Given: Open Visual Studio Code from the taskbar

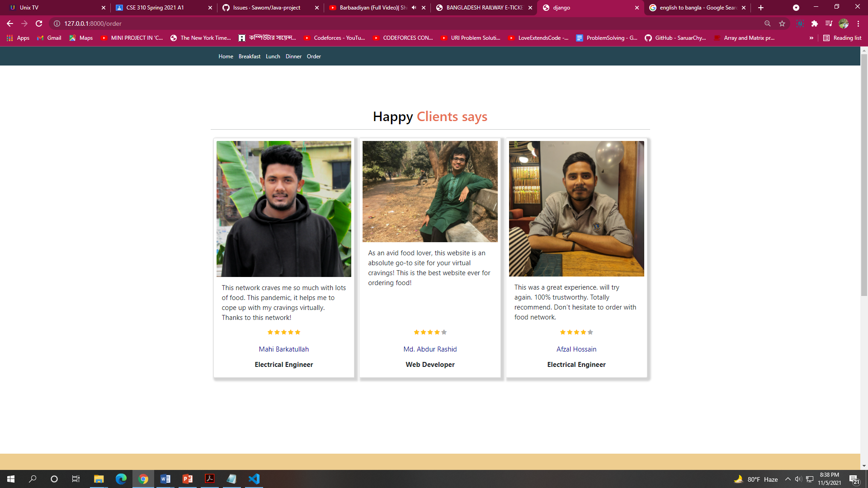Looking at the screenshot, I should coord(254,479).
